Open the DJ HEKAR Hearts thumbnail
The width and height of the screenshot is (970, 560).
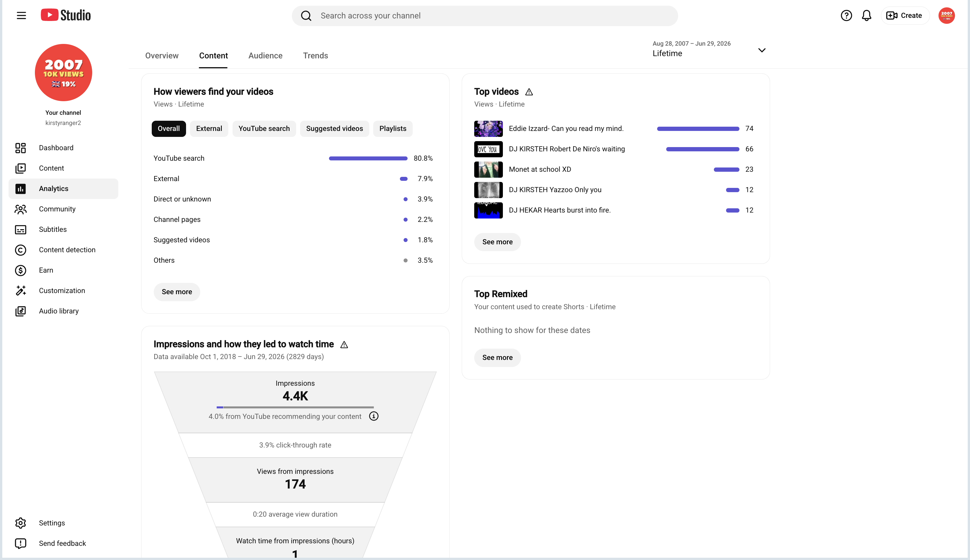pos(488,210)
